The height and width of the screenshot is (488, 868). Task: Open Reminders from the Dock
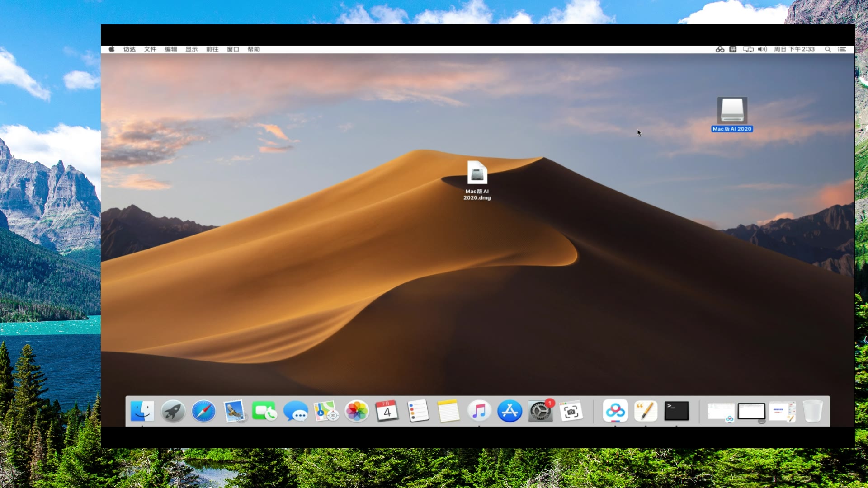coord(418,411)
